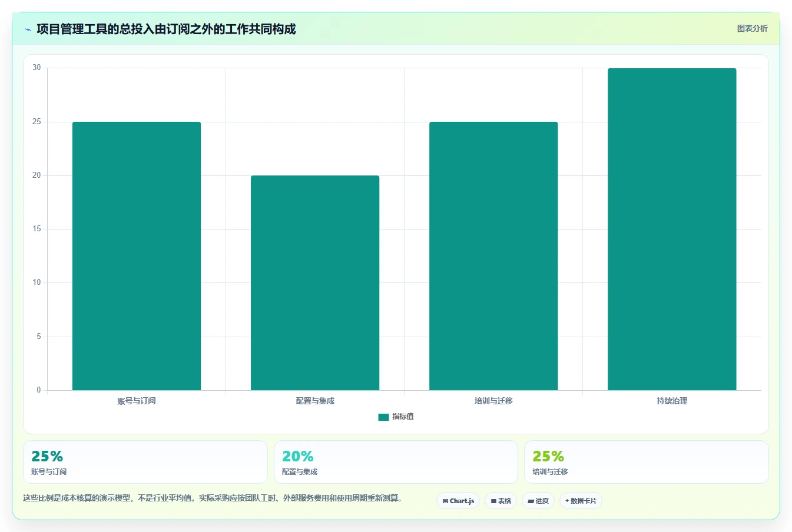This screenshot has height=532, width=792.
Task: Toggle the 指标值 legend entry
Action: click(396, 417)
